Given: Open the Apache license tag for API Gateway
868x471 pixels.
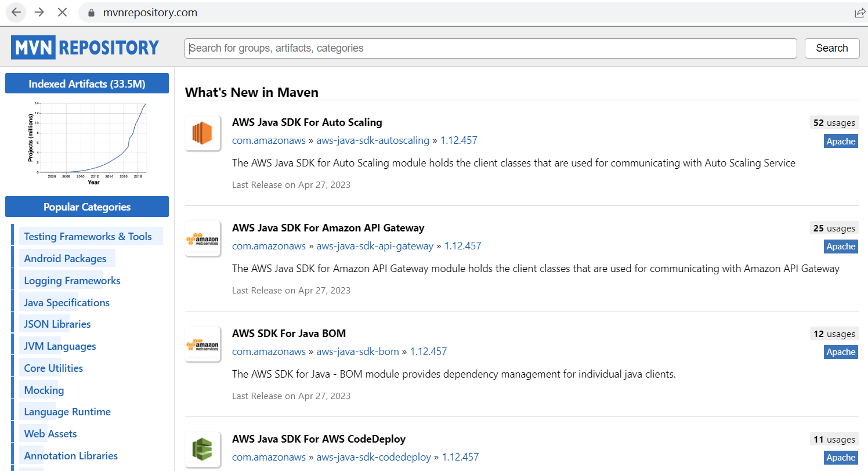Looking at the screenshot, I should coord(841,247).
